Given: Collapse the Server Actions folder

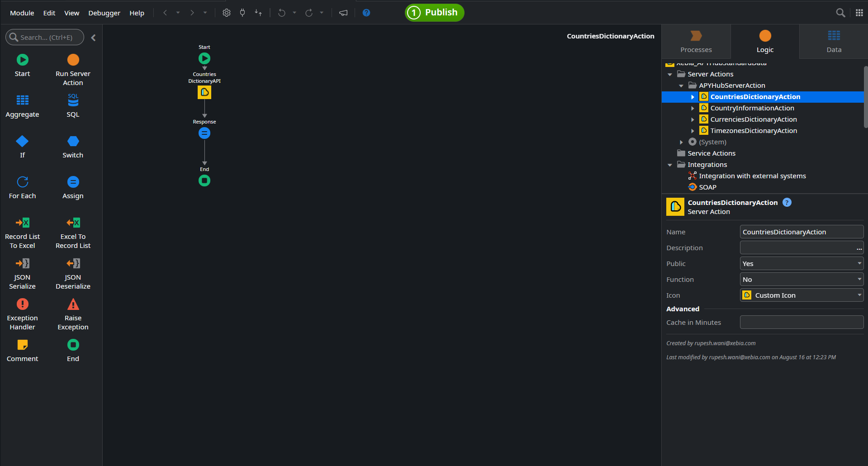Looking at the screenshot, I should (x=670, y=74).
